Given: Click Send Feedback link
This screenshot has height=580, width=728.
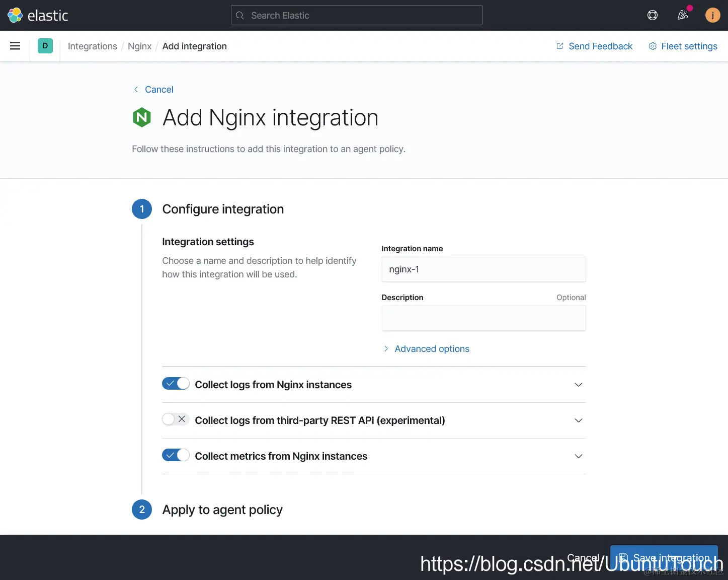Looking at the screenshot, I should tap(594, 46).
